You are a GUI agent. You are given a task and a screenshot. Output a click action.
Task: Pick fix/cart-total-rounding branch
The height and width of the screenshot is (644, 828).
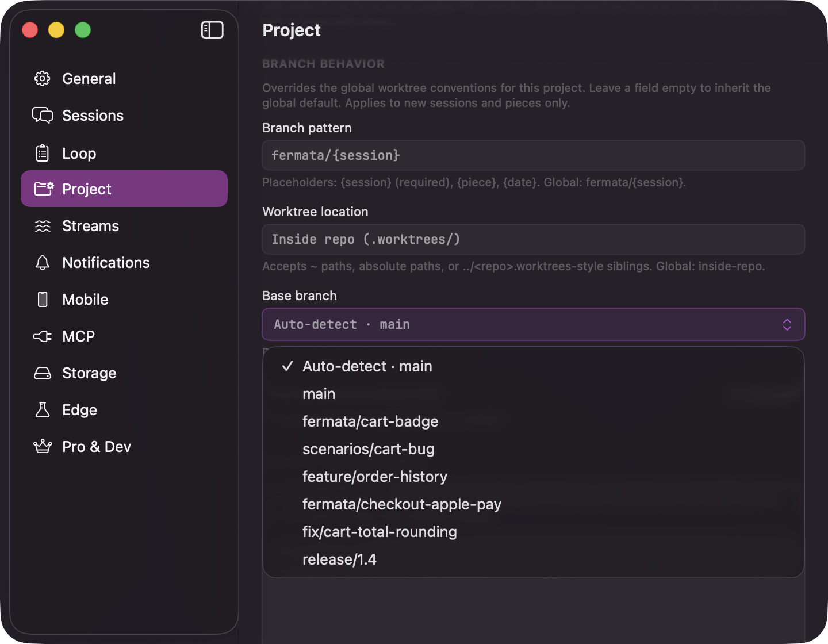click(534, 532)
